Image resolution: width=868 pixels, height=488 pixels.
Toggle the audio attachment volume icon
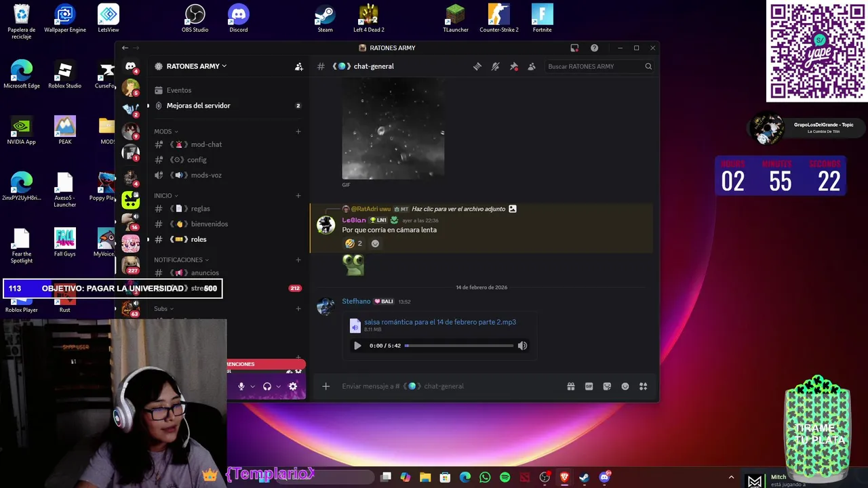pyautogui.click(x=522, y=346)
